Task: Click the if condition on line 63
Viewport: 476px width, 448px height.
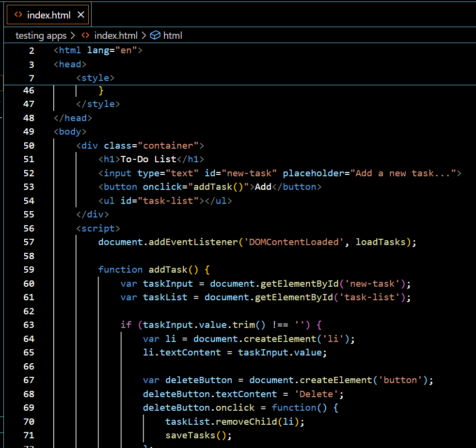Action: (x=224, y=325)
